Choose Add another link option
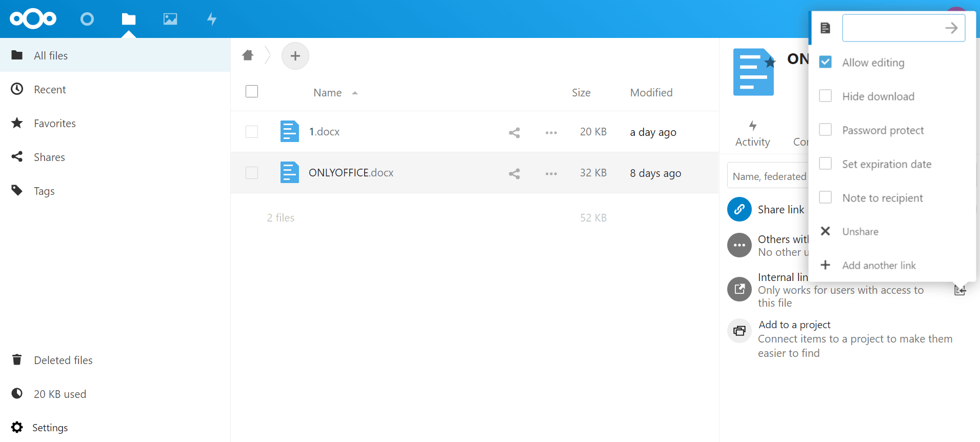The height and width of the screenshot is (442, 980). pos(878,265)
